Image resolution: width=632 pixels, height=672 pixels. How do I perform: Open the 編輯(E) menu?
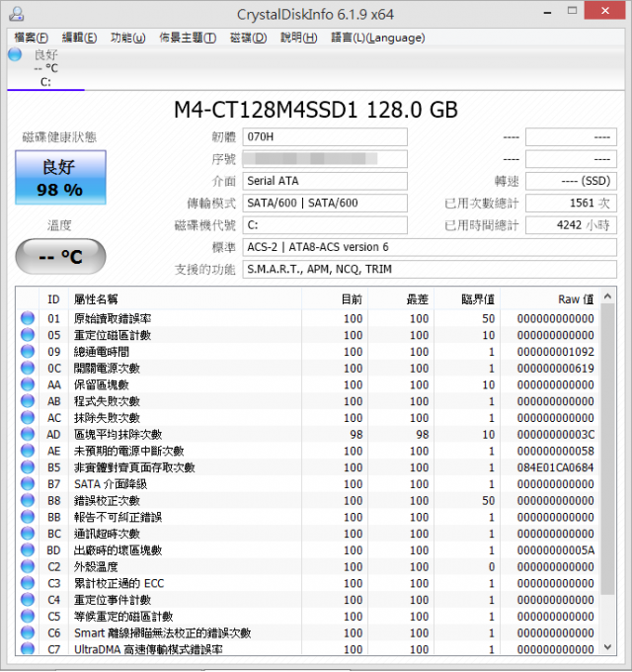pyautogui.click(x=79, y=38)
